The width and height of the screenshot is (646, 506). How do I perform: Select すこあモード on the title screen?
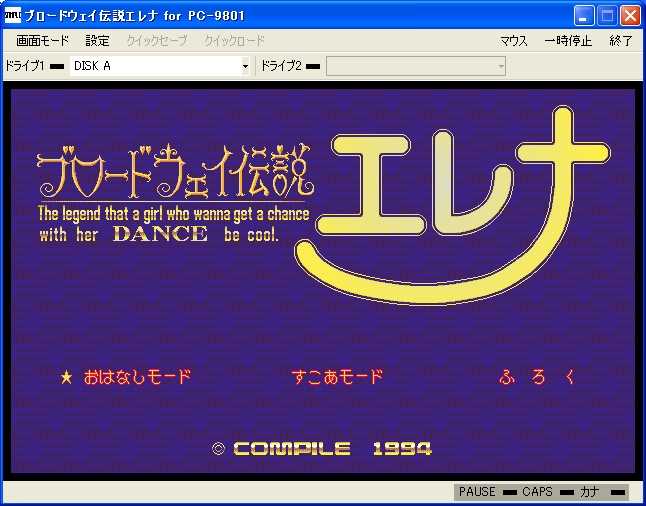pos(337,377)
